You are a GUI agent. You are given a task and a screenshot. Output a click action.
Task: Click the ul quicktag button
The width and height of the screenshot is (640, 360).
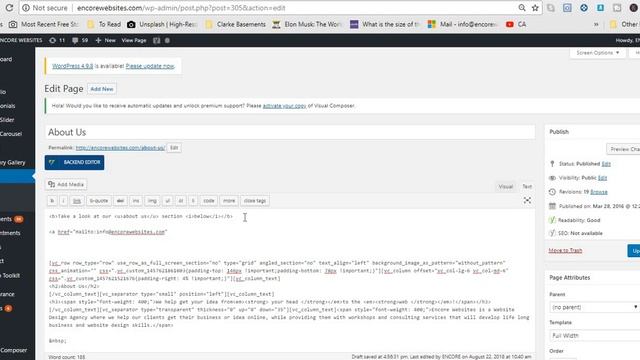pyautogui.click(x=167, y=201)
